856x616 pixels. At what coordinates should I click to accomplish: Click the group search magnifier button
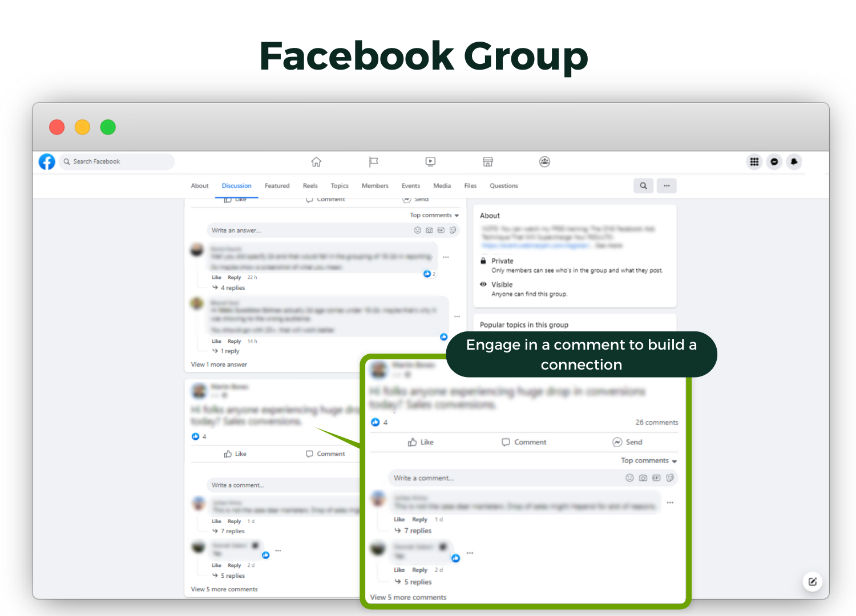tap(643, 186)
